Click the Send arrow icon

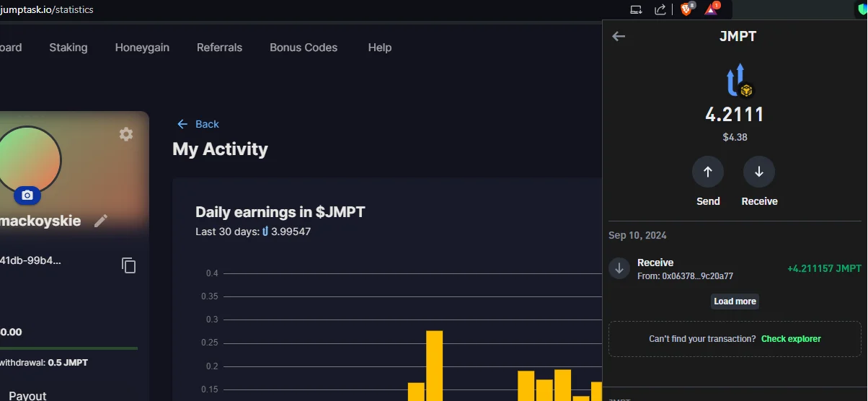click(708, 172)
